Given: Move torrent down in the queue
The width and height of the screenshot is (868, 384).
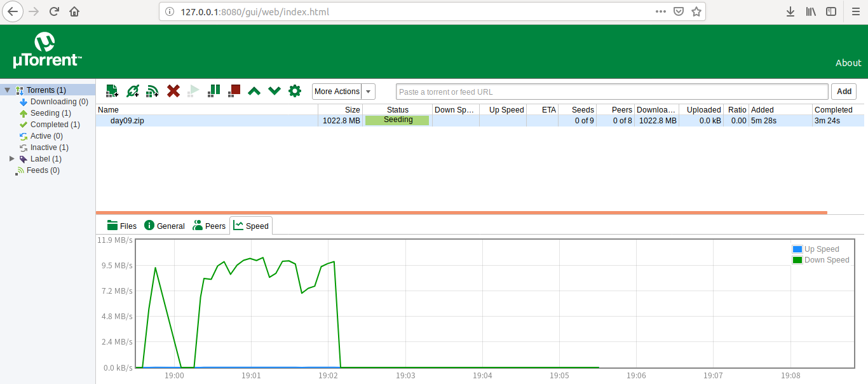Looking at the screenshot, I should (x=275, y=91).
